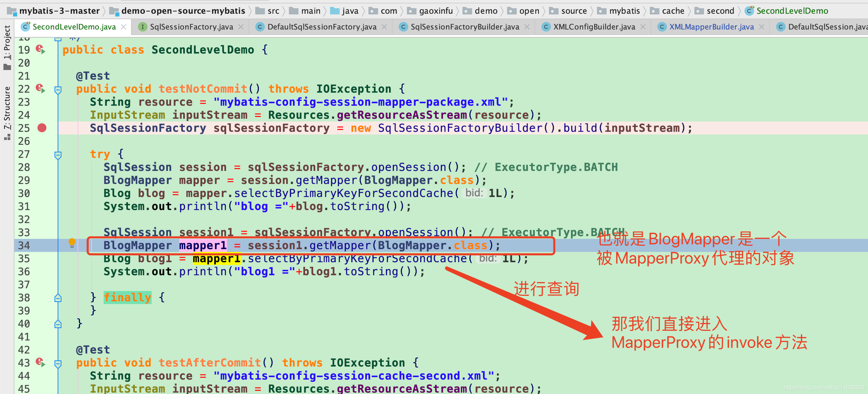Click line number 34 in gutter
The width and height of the screenshot is (868, 394).
(x=24, y=245)
